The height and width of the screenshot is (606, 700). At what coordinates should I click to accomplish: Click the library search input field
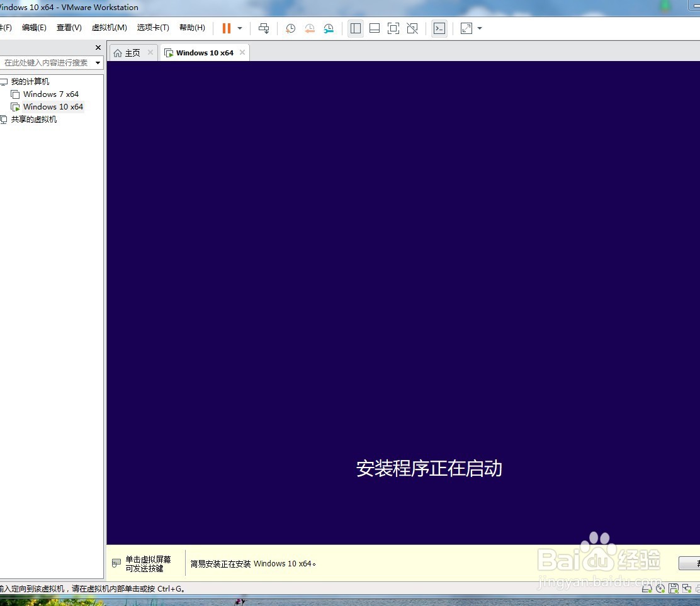pyautogui.click(x=46, y=63)
